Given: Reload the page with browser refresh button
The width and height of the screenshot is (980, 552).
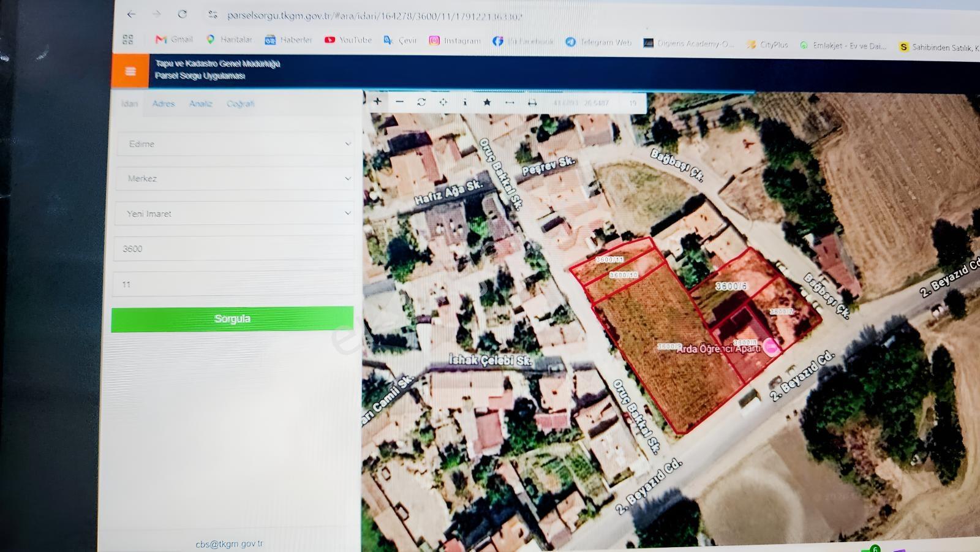Looking at the screenshot, I should point(182,13).
